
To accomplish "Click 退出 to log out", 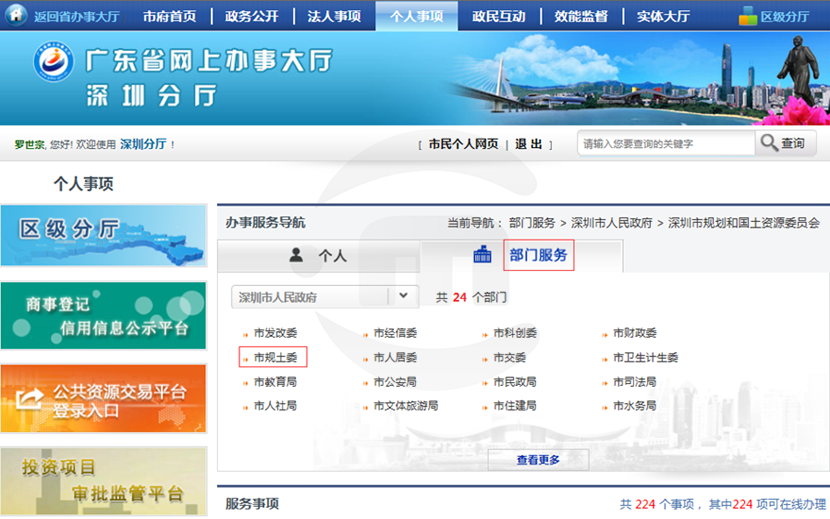I will point(529,144).
